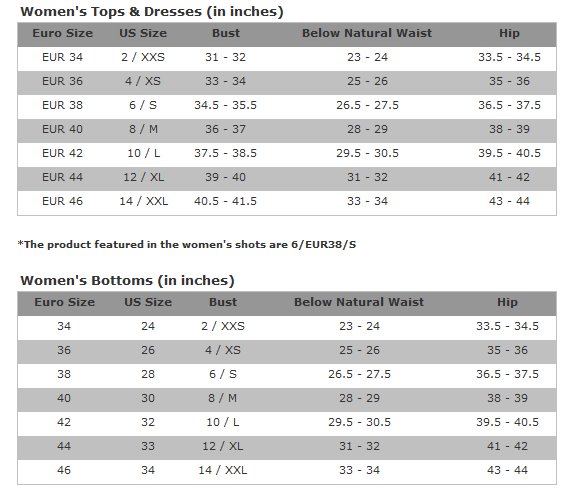Select the 'Below Natural Waist' header in tops table
Viewport: 577px width, 504px height.
(367, 33)
